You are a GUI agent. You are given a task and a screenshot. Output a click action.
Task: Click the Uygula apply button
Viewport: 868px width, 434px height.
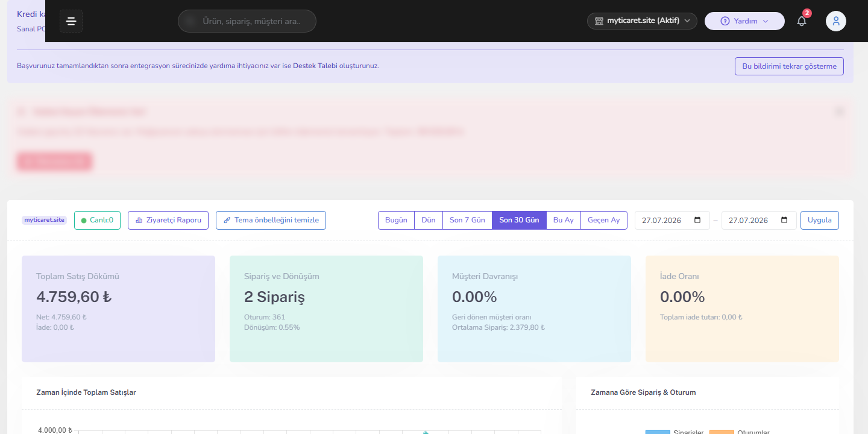(x=820, y=220)
